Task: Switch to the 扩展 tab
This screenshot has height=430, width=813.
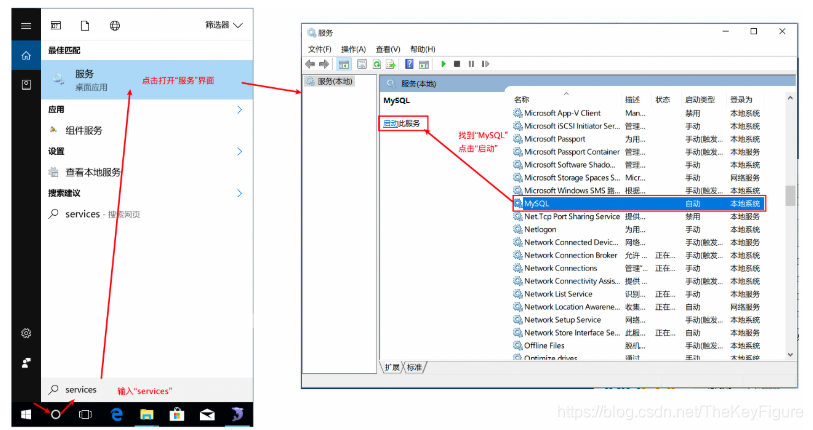Action: 392,367
